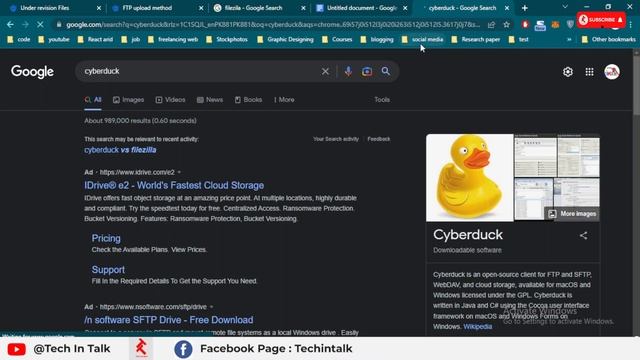Stop loading the page
The width and height of the screenshot is (640, 360).
(40, 24)
